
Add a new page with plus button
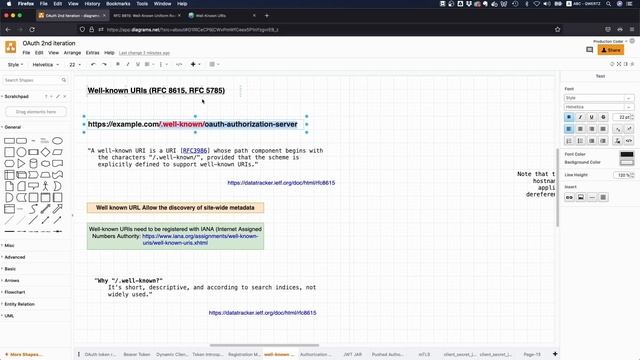click(555, 354)
